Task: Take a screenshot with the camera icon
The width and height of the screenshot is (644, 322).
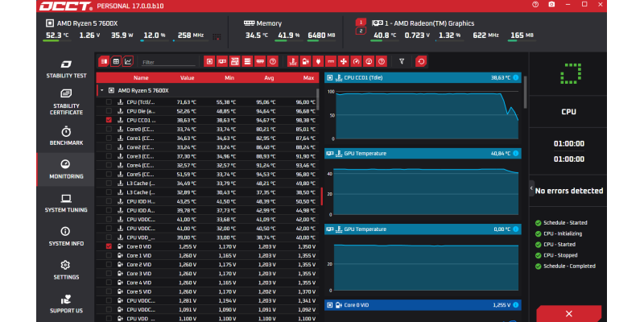Action: [x=551, y=5]
